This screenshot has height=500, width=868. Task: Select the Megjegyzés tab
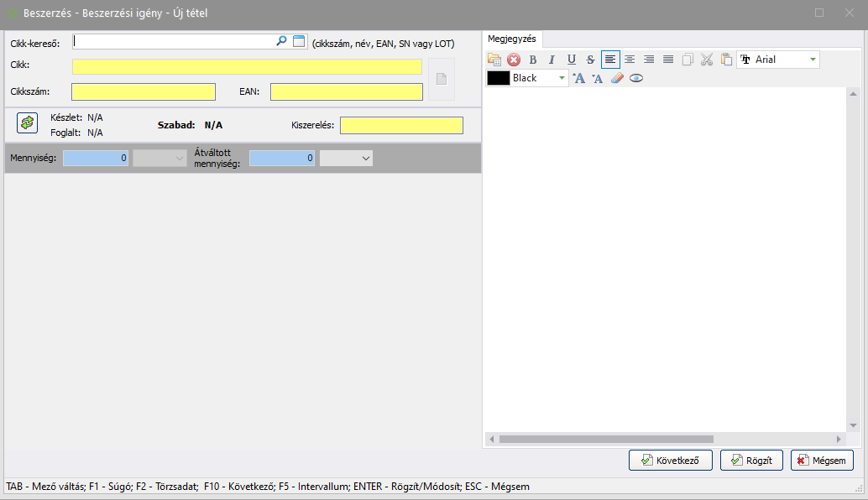pos(512,39)
